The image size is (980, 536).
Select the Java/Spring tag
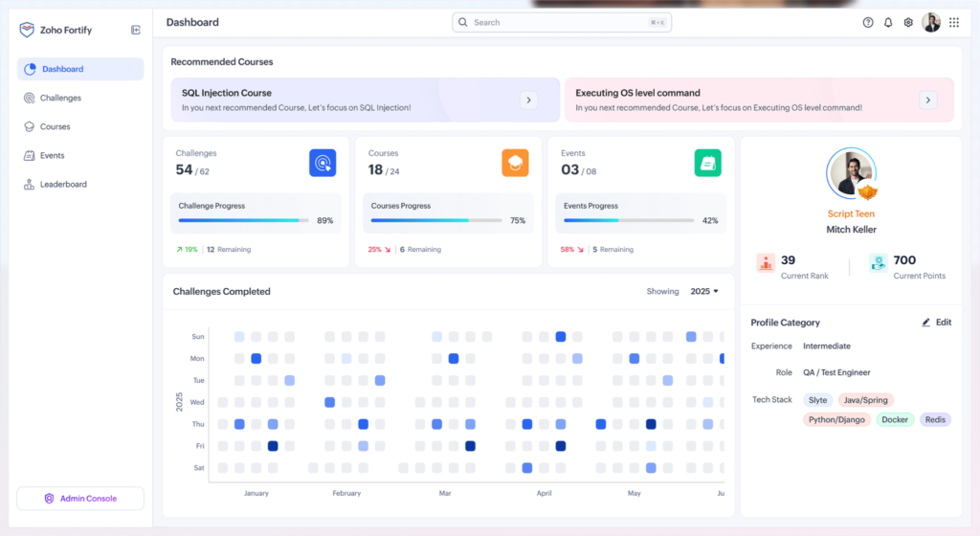[865, 400]
